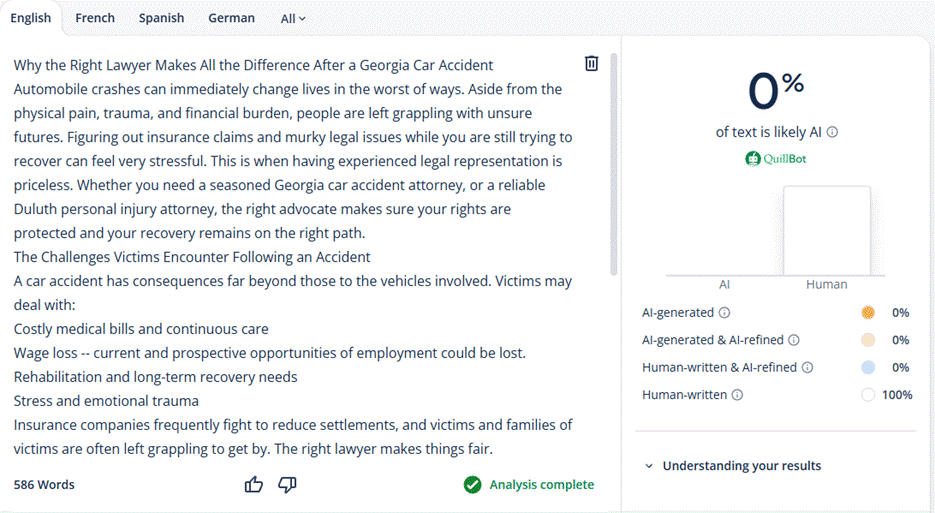Switch to the Spanish tab
Viewport: 935px width, 513px height.
pyautogui.click(x=162, y=18)
